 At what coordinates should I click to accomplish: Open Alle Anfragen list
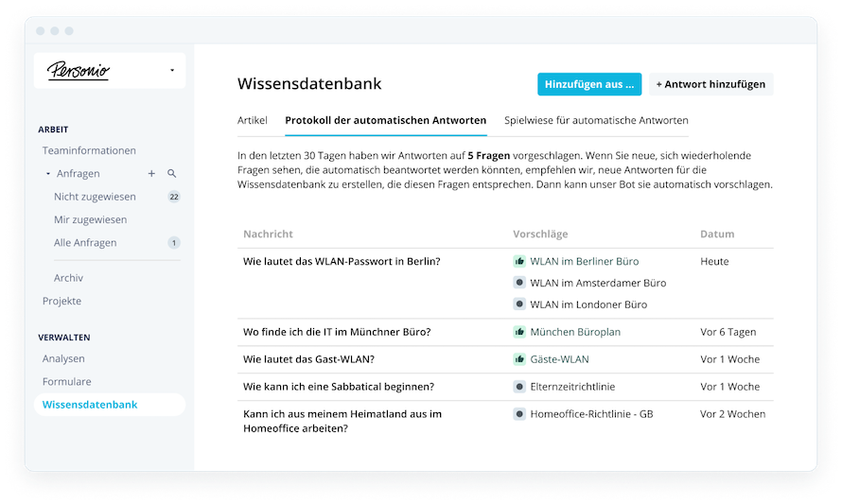coord(85,243)
